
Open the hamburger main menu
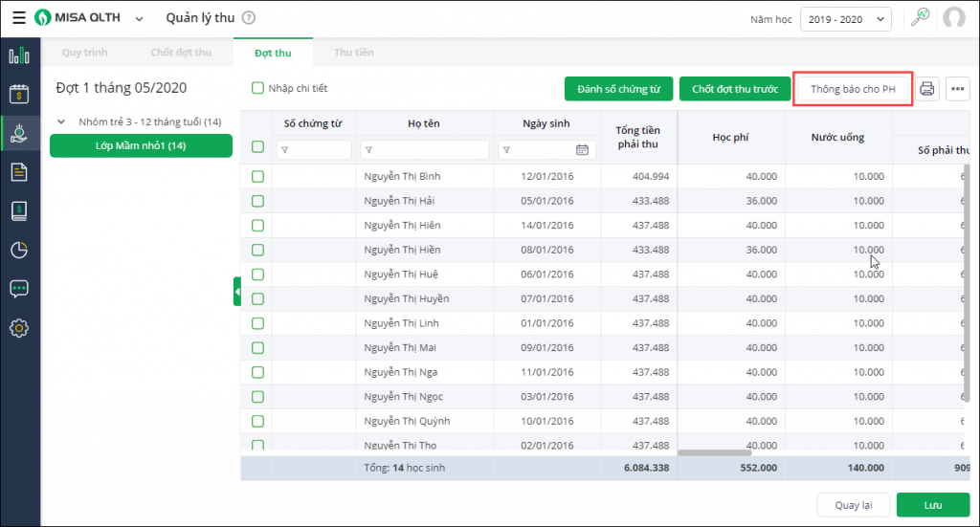(x=18, y=18)
